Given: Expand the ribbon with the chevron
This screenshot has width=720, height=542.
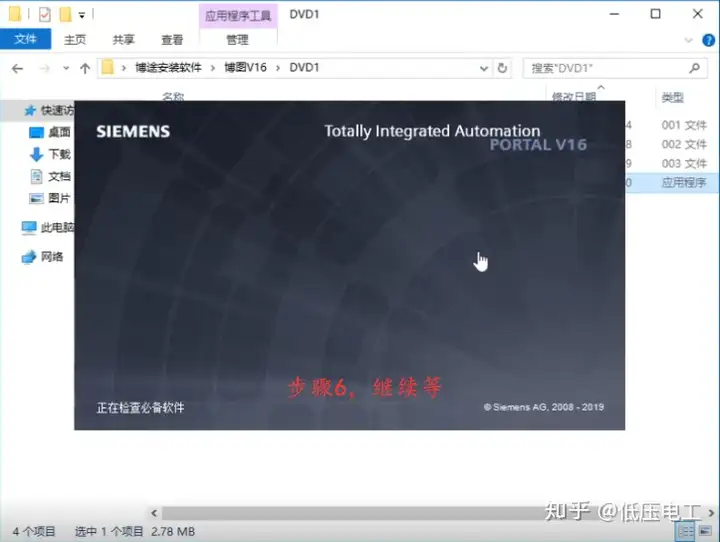Looking at the screenshot, I should pyautogui.click(x=688, y=40).
